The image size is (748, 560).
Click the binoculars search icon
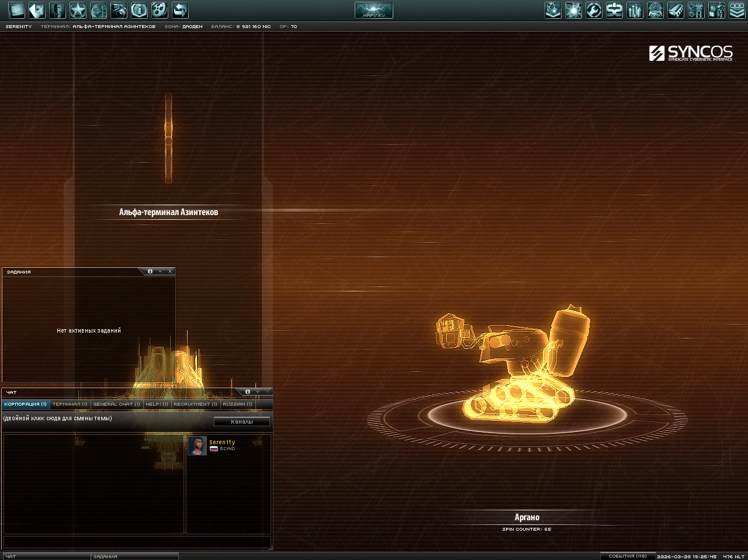119,10
